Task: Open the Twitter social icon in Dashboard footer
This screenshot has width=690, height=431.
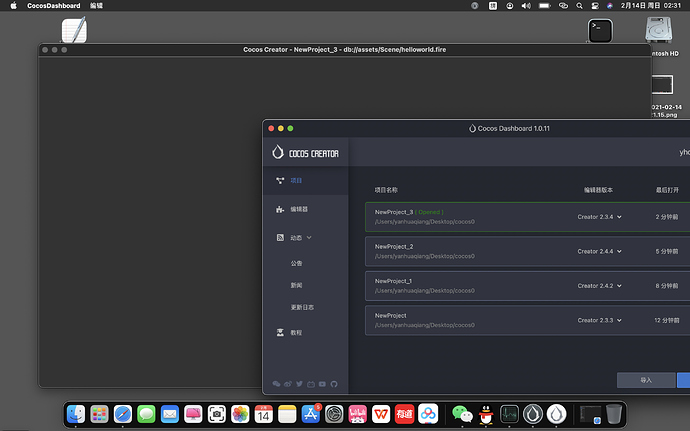Action: click(299, 384)
